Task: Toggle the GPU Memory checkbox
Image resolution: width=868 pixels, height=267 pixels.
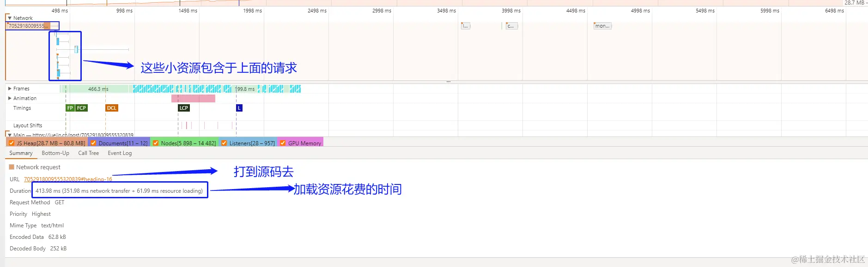Action: click(283, 143)
